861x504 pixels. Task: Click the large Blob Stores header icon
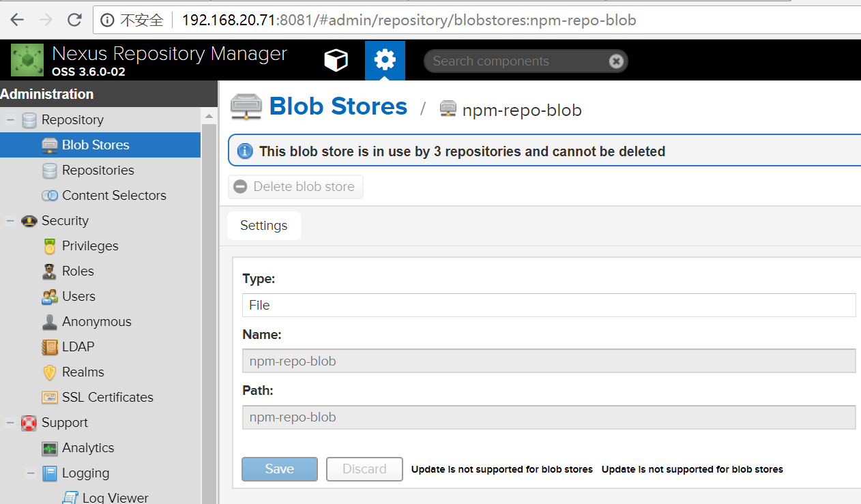point(246,106)
